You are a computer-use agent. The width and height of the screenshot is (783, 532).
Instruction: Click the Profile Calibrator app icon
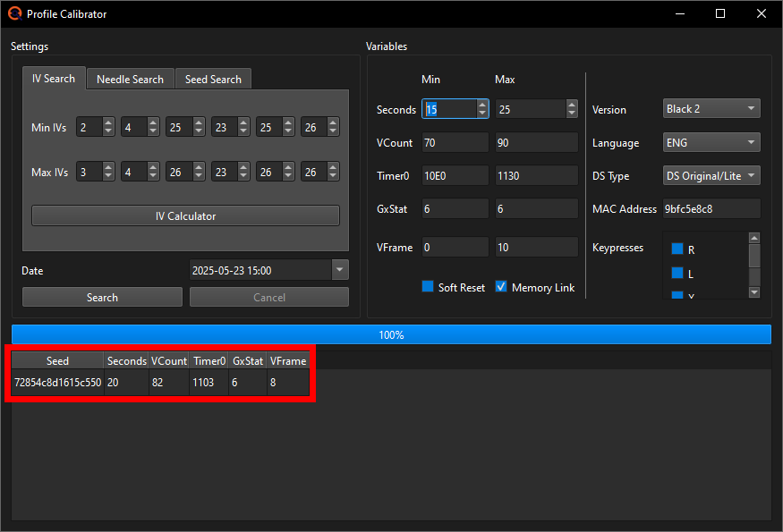[x=15, y=13]
